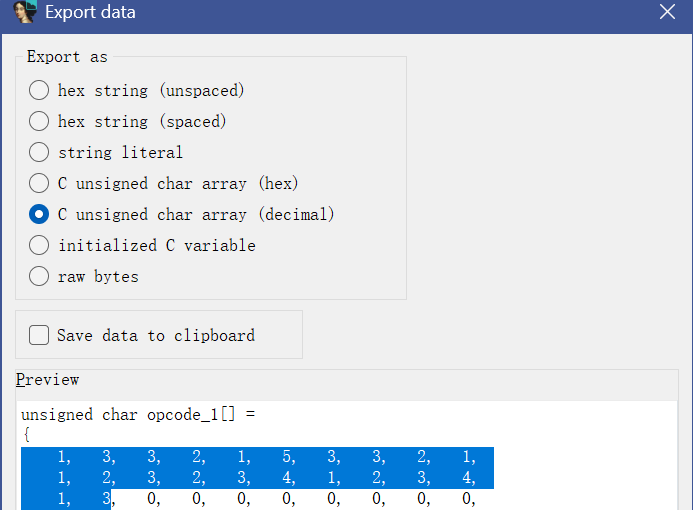Select hex string (unspaced) export format

[39, 90]
